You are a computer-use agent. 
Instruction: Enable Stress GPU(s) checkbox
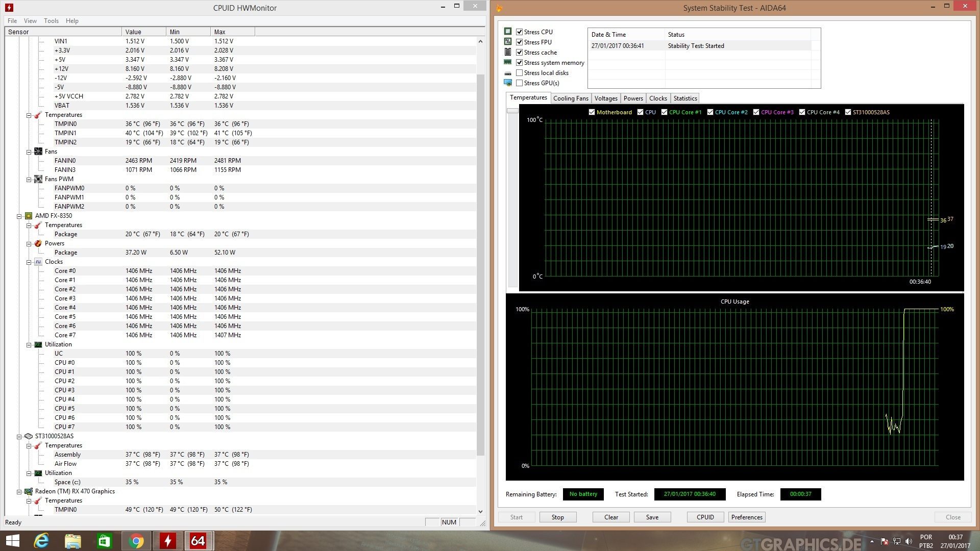(519, 83)
